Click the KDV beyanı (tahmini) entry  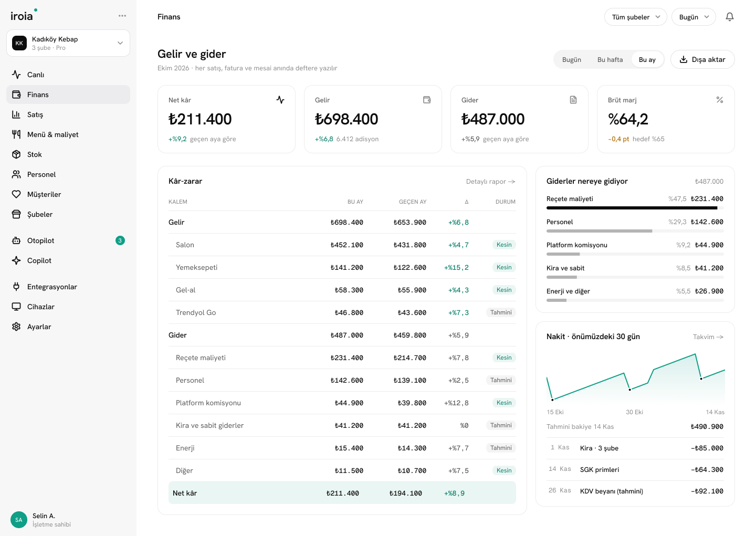(x=635, y=491)
